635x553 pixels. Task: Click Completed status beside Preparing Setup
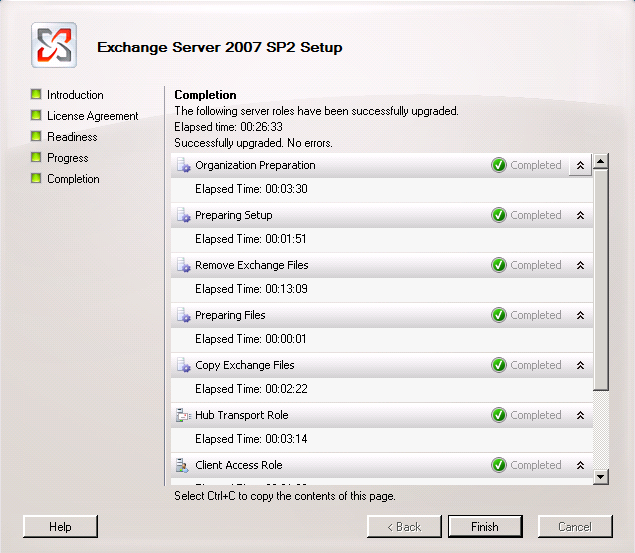pyautogui.click(x=535, y=215)
